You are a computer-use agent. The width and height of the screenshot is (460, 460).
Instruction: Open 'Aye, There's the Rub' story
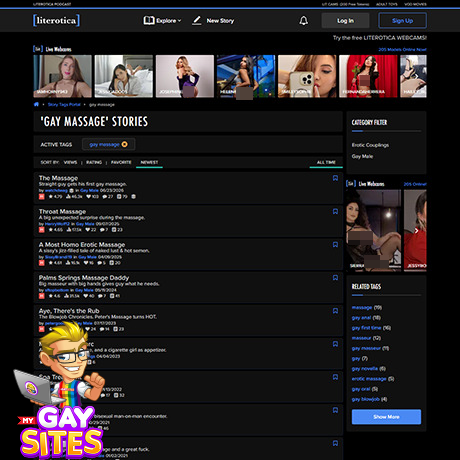coord(69,311)
